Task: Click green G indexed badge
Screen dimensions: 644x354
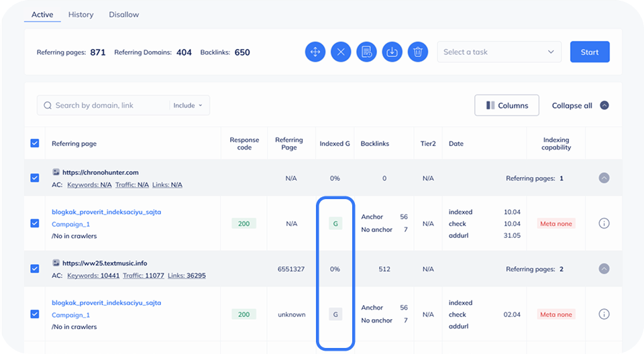Action: click(335, 223)
